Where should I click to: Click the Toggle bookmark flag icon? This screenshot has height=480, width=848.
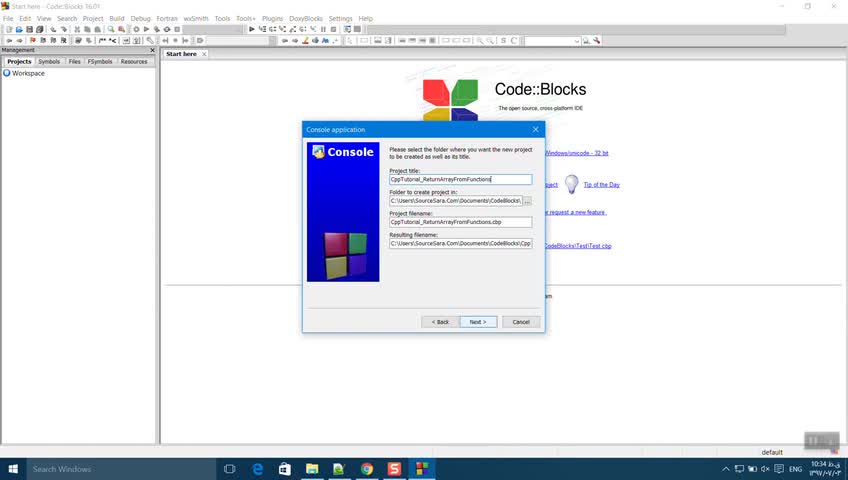pos(32,41)
